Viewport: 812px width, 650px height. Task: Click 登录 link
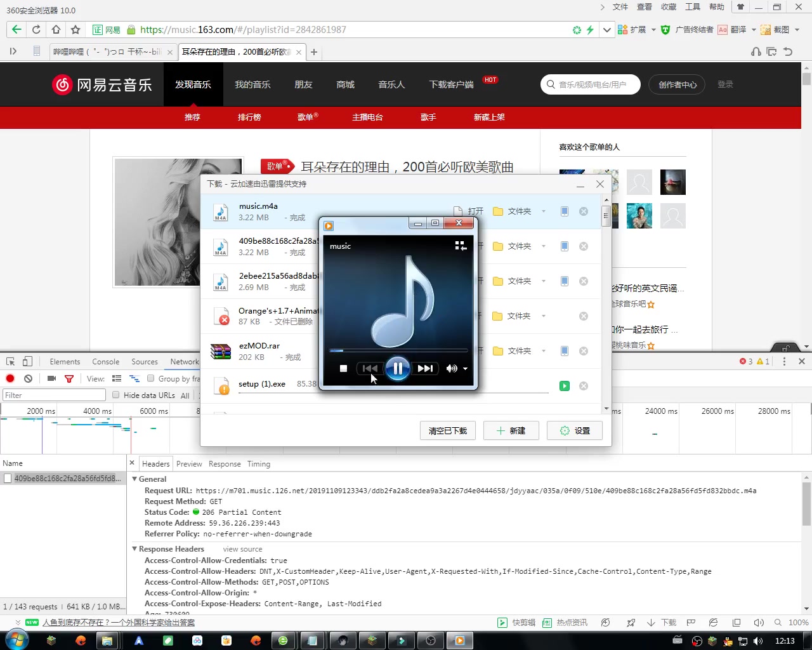(725, 84)
